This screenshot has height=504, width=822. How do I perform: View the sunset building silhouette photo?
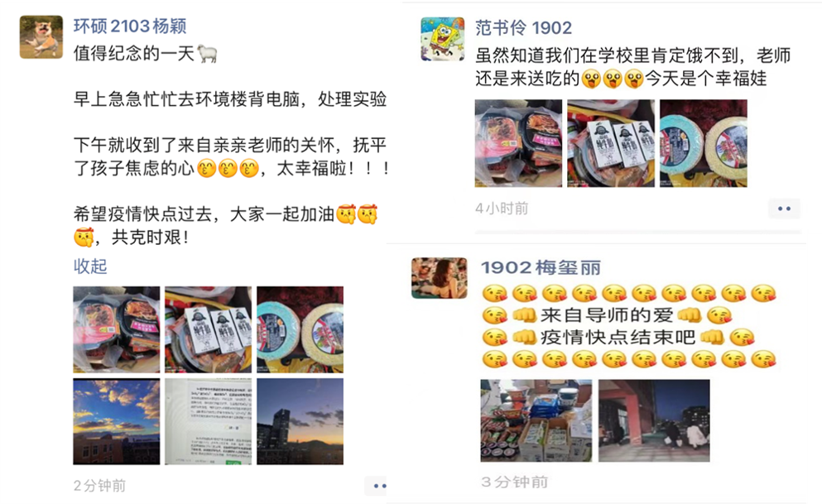(300, 422)
